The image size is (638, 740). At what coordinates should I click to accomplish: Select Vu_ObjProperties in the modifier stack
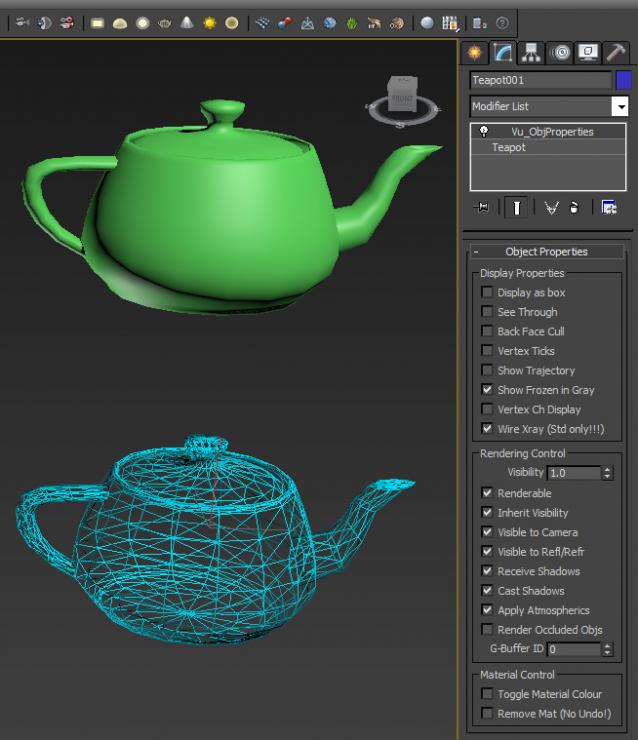click(552, 131)
